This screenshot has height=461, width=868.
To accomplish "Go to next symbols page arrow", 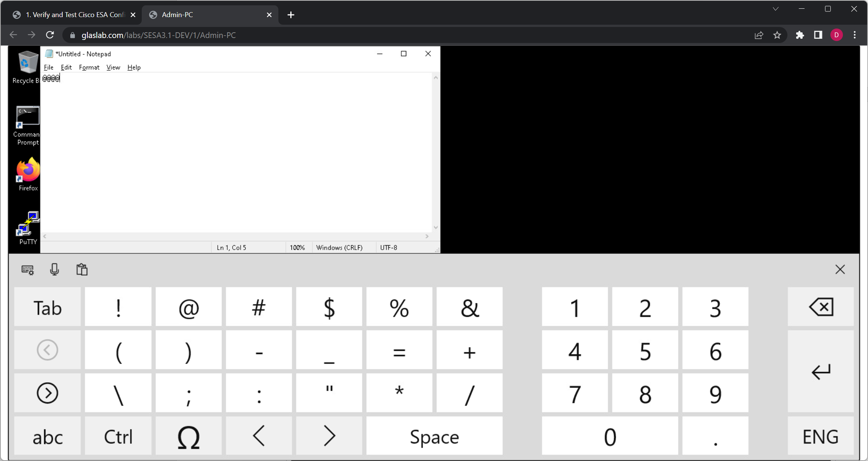I will [48, 393].
